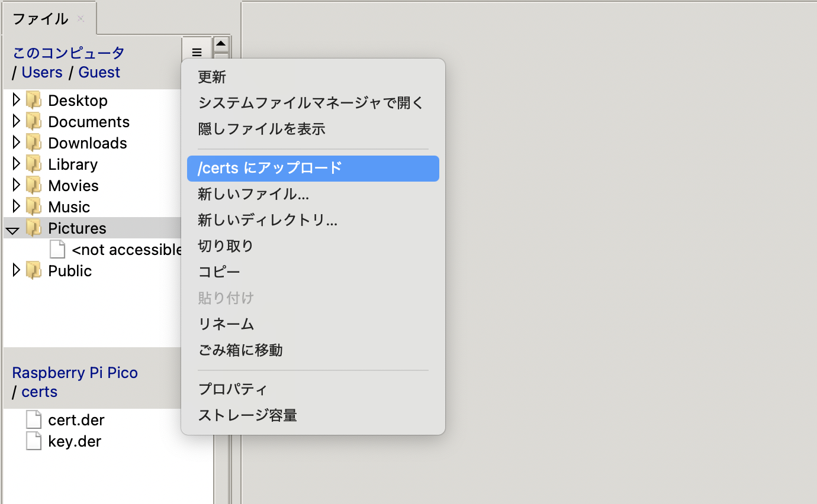
Task: Navigate to the certs path link
Action: (39, 392)
